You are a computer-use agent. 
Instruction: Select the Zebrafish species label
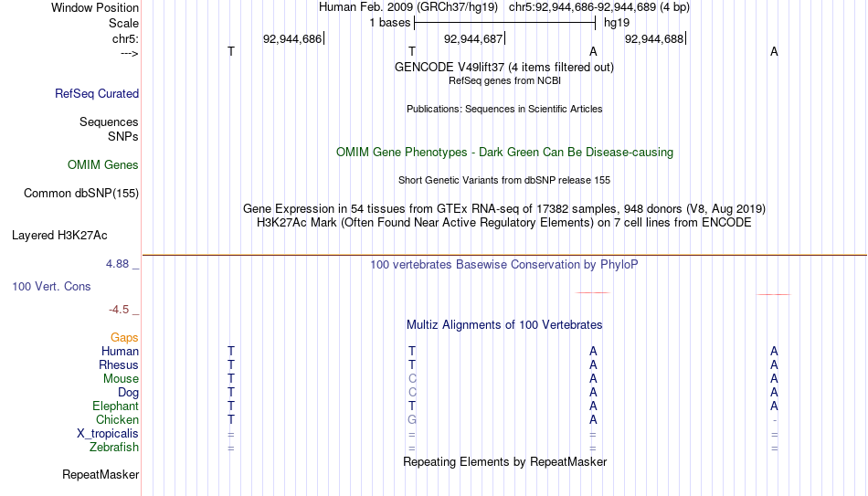coord(114,447)
